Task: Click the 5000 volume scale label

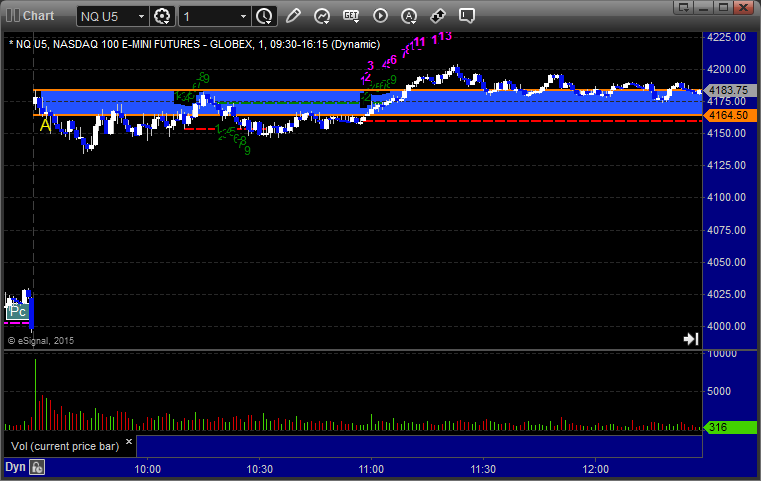Action: 719,391
